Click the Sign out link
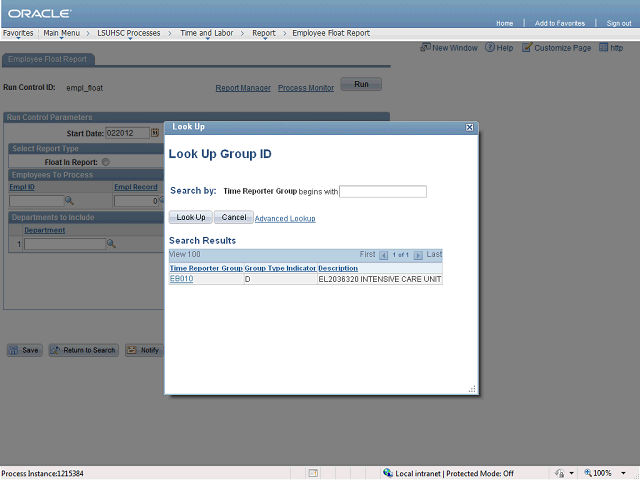The image size is (640, 480). (x=619, y=23)
